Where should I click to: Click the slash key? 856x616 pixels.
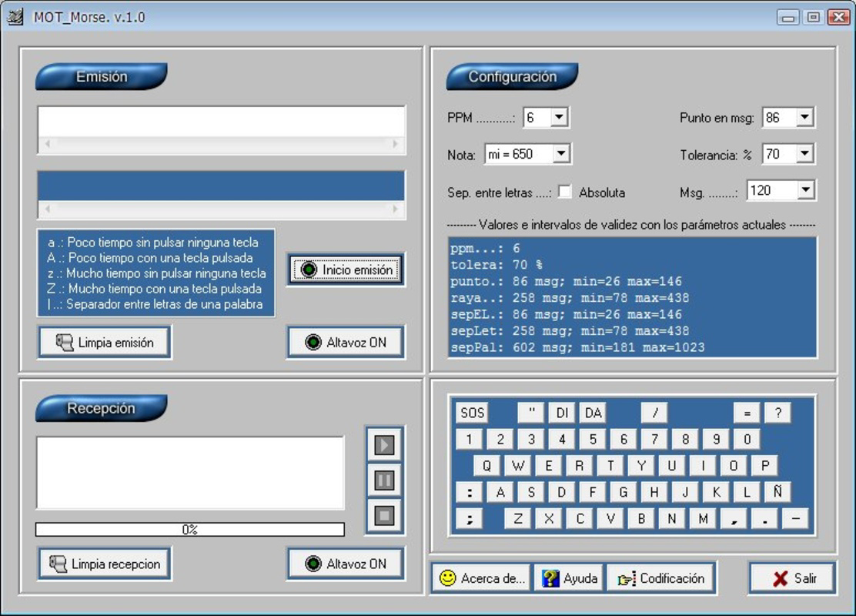(x=654, y=413)
